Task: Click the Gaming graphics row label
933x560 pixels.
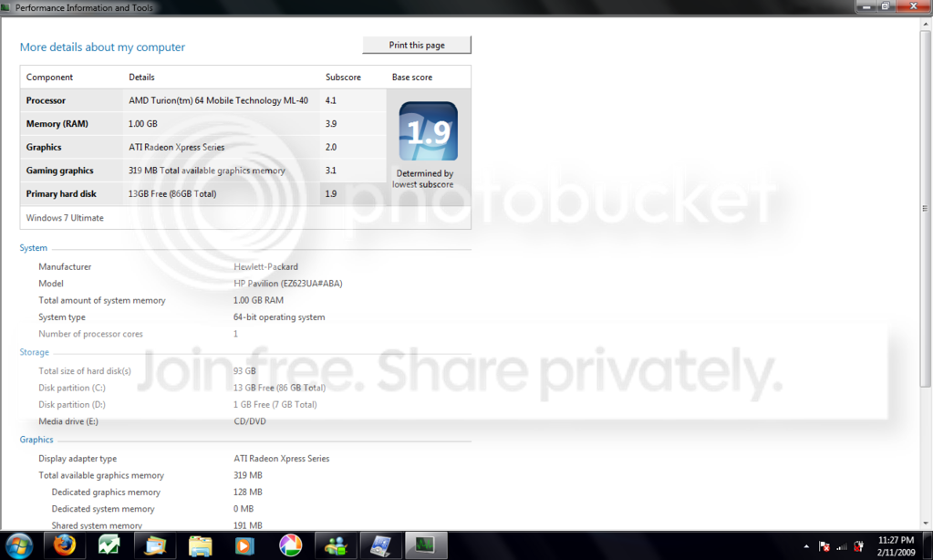Action: 59,171
